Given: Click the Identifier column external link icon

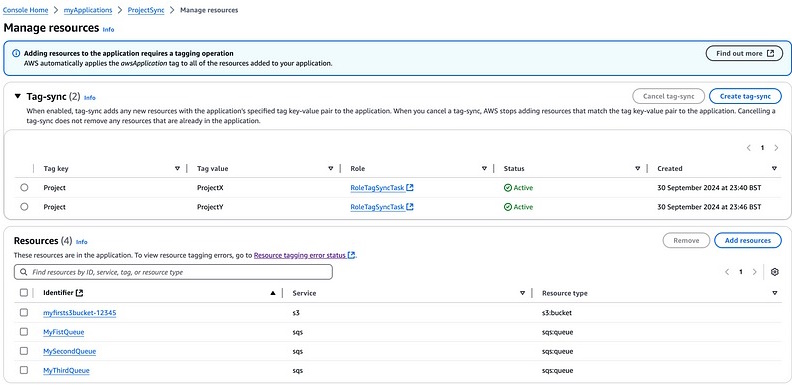Looking at the screenshot, I should pyautogui.click(x=79, y=293).
